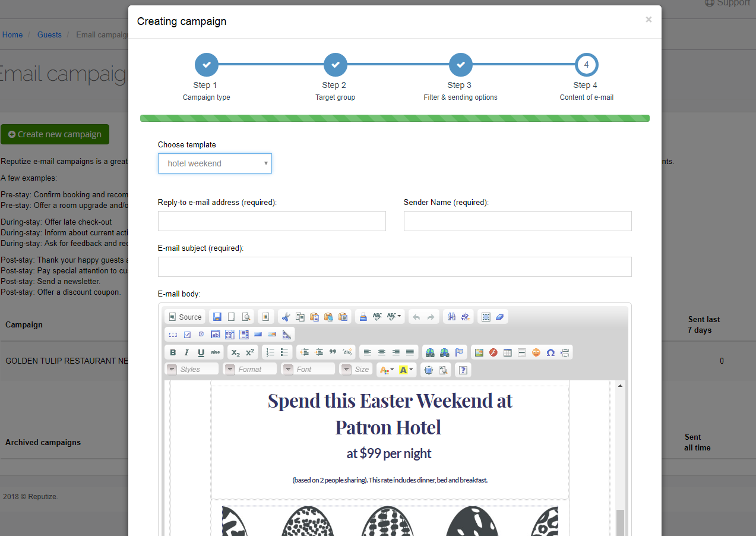Click the Anchor flag icon
Image resolution: width=756 pixels, height=536 pixels.
pos(459,352)
